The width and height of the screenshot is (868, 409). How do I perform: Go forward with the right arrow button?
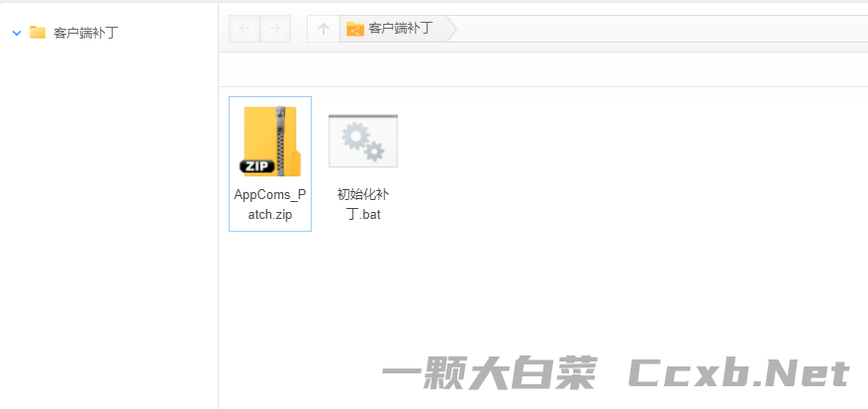click(x=275, y=29)
